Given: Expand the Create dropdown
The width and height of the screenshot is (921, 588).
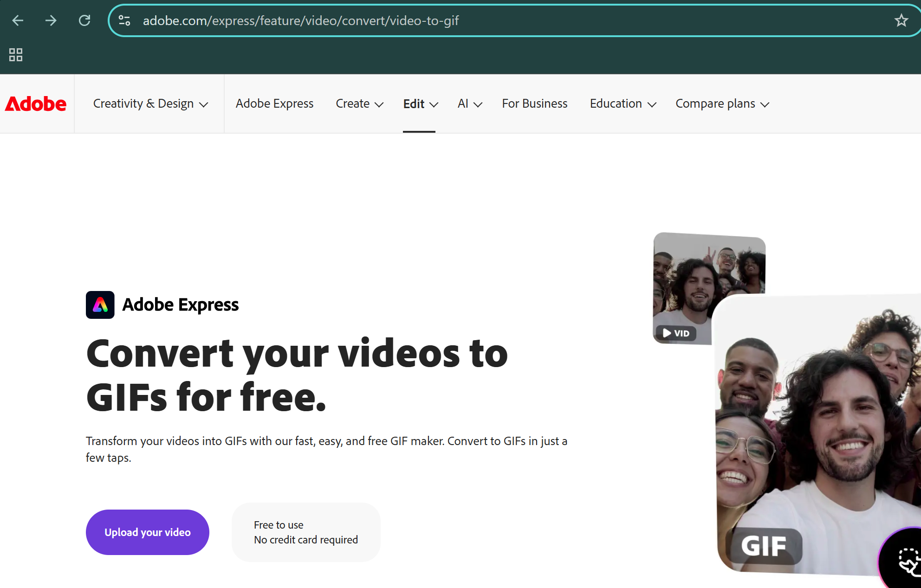Looking at the screenshot, I should (360, 103).
